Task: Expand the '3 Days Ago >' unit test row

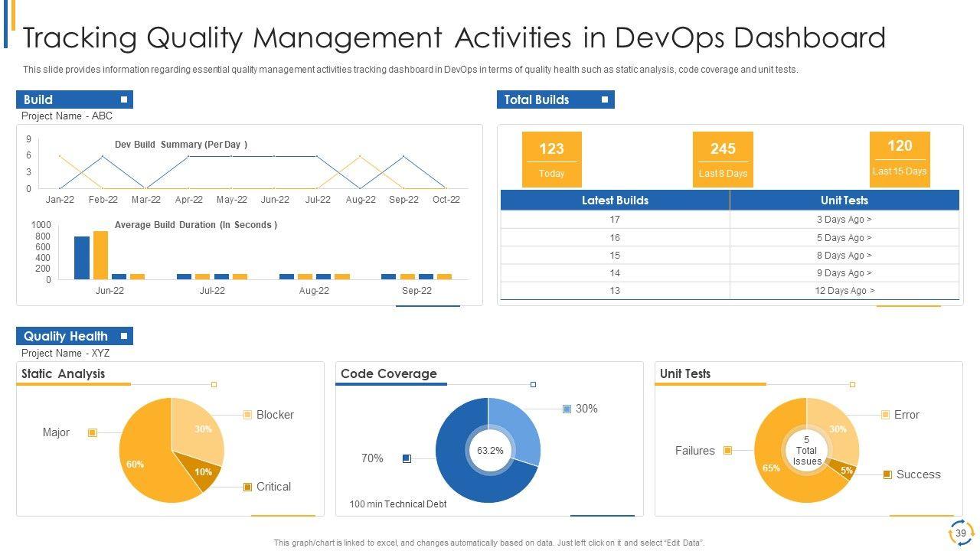Action: tap(844, 220)
